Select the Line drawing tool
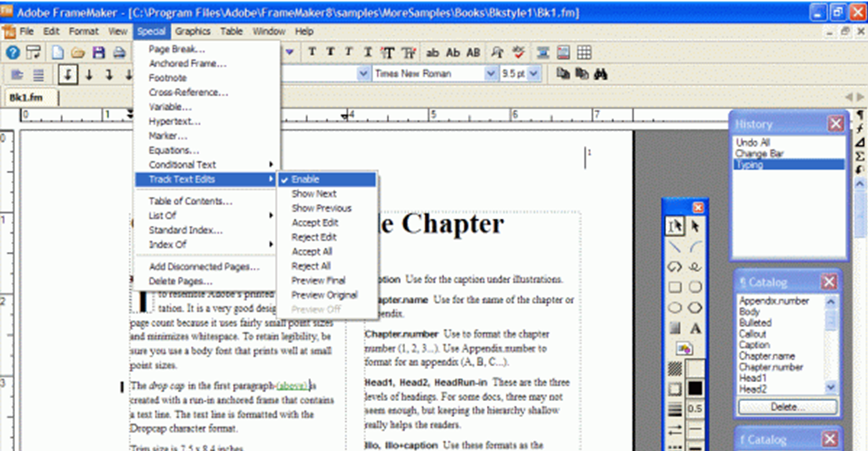This screenshot has width=868, height=451. pyautogui.click(x=674, y=247)
